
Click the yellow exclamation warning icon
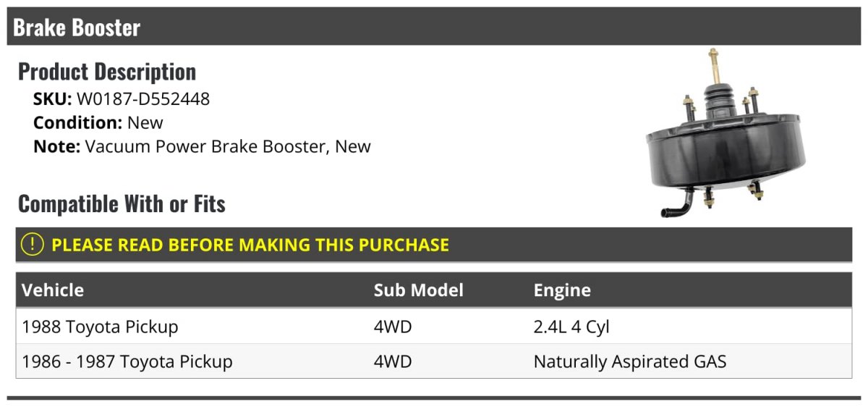tap(33, 245)
